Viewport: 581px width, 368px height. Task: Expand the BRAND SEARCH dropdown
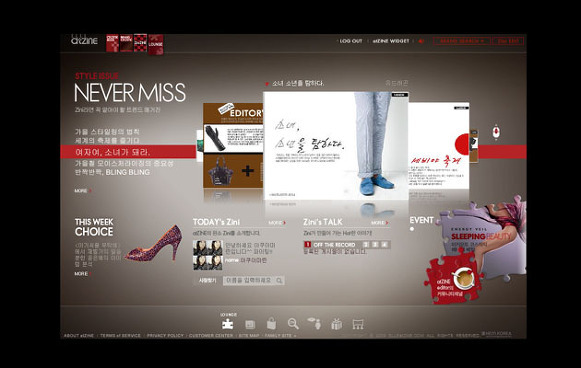point(462,41)
